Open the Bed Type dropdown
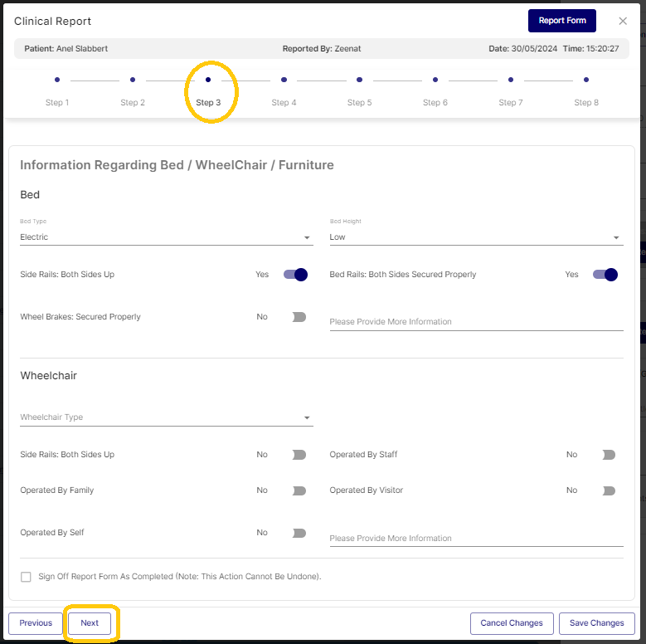Screen dimensions: 646x644 click(x=166, y=237)
